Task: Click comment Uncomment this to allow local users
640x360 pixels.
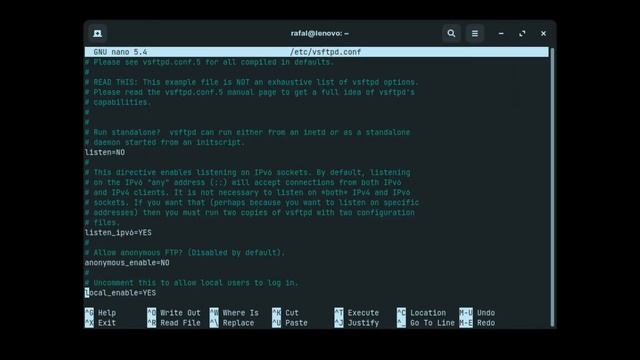Action: (191, 283)
